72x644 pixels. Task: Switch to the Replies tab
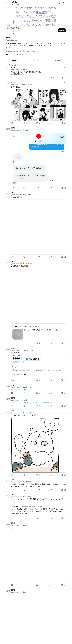coord(36,61)
